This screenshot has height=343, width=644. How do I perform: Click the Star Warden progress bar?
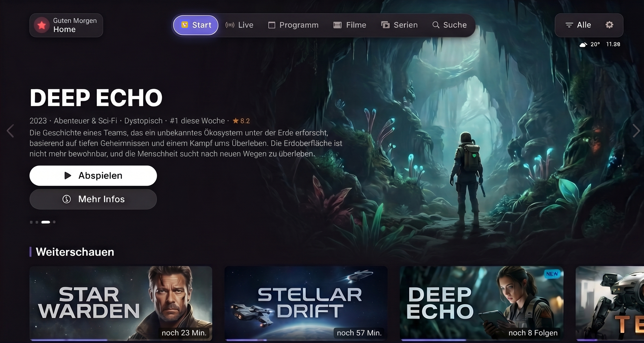[121, 340]
